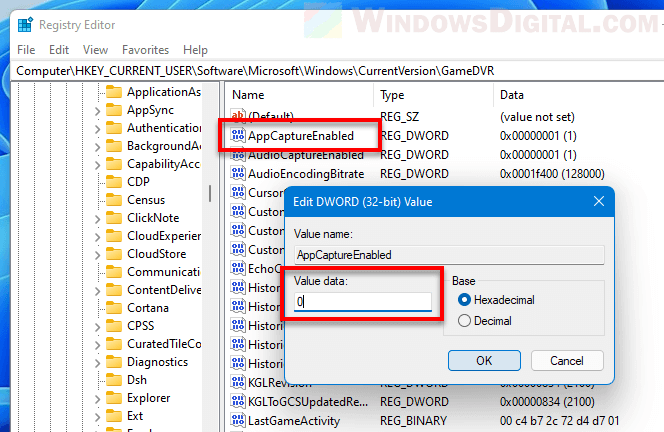Select the Explorer folder icon
The image size is (664, 432).
pyautogui.click(x=114, y=398)
